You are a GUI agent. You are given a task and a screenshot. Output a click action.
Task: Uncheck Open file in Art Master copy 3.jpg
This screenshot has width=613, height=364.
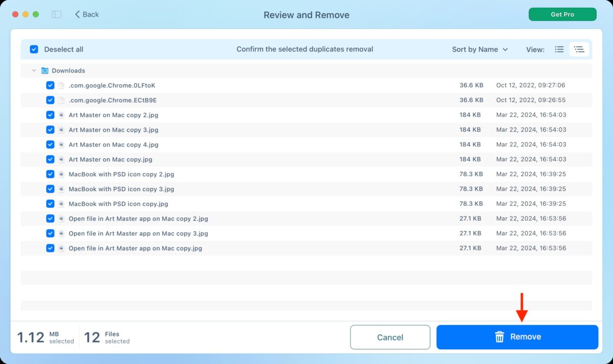click(50, 234)
